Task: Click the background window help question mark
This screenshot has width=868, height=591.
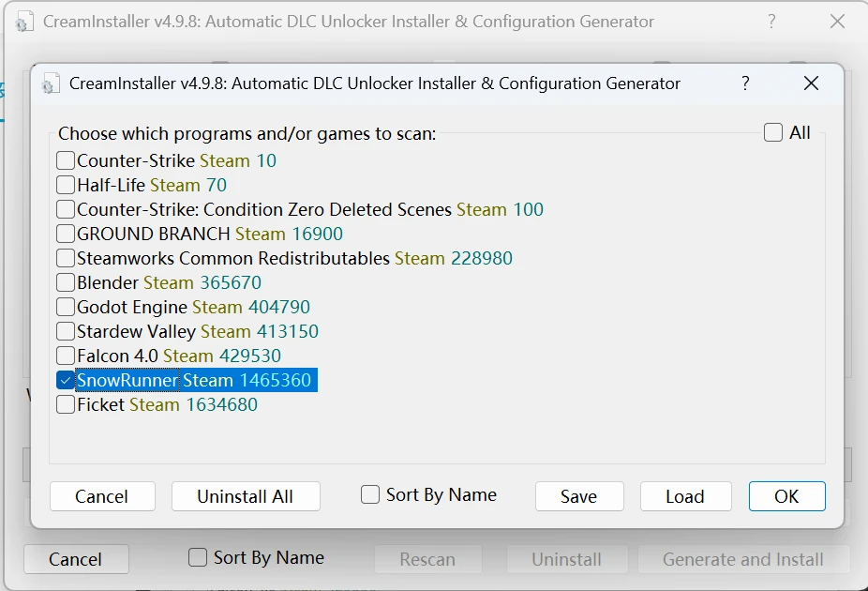Action: 771,22
